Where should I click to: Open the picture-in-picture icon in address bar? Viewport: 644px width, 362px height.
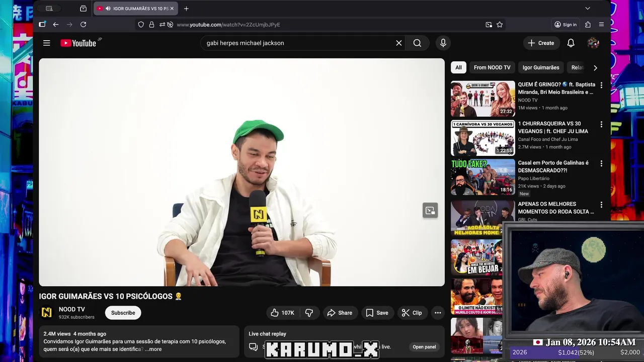(x=489, y=25)
